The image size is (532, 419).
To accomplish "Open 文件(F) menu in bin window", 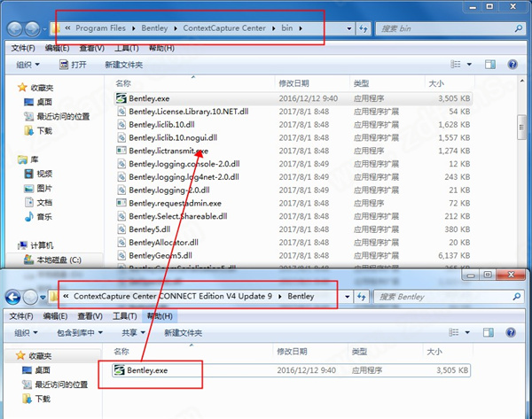I will click(23, 48).
